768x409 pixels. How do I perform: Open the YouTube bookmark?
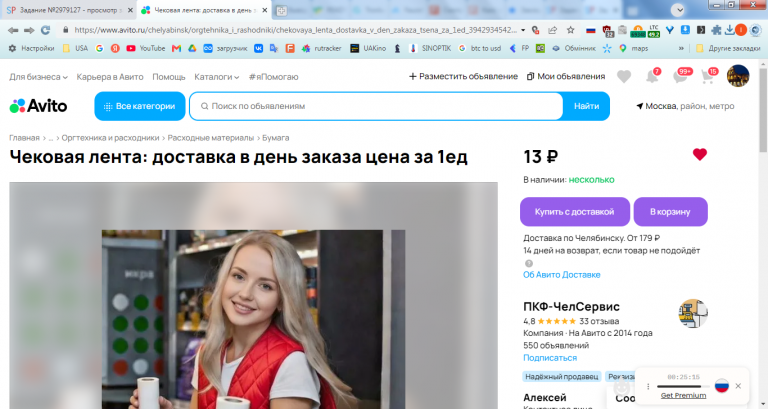click(145, 48)
